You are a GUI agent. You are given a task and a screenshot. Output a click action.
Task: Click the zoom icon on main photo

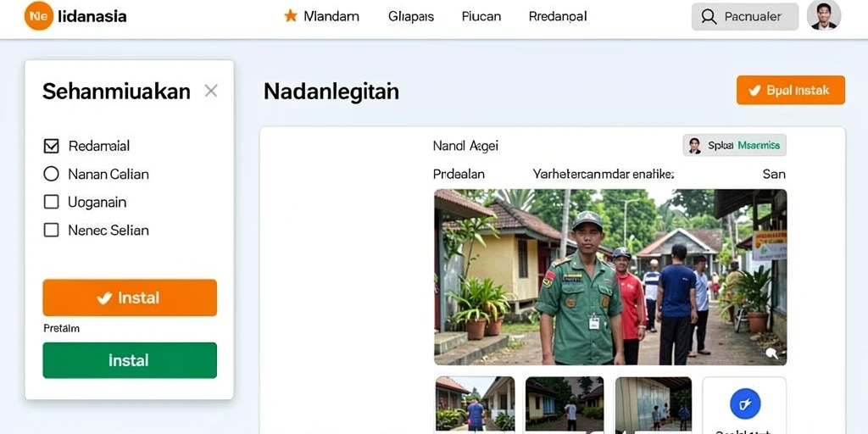click(x=771, y=353)
